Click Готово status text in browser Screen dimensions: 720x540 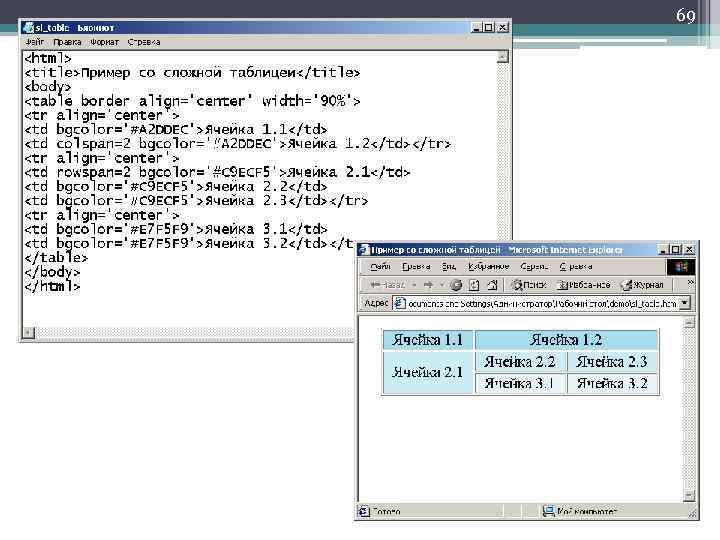386,511
